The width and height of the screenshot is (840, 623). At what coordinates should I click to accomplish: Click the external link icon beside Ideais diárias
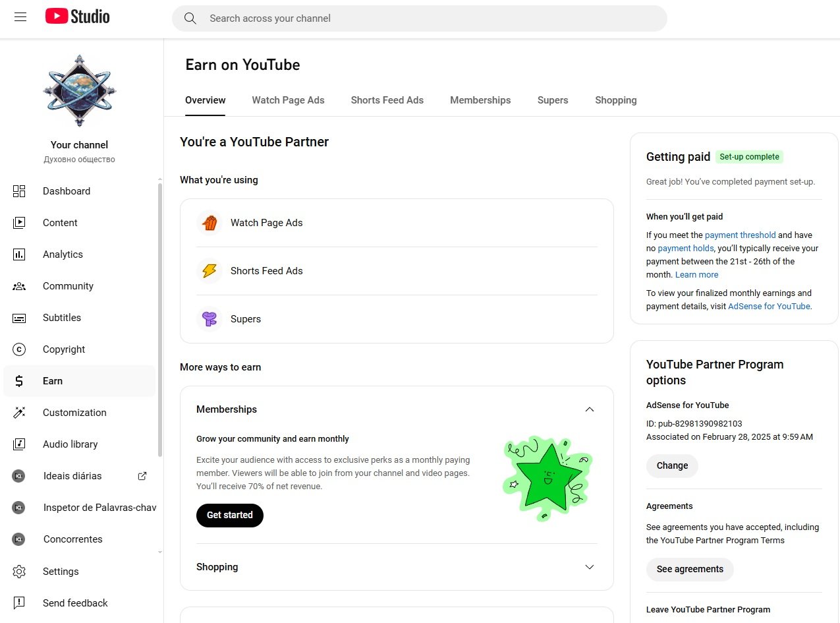point(142,476)
